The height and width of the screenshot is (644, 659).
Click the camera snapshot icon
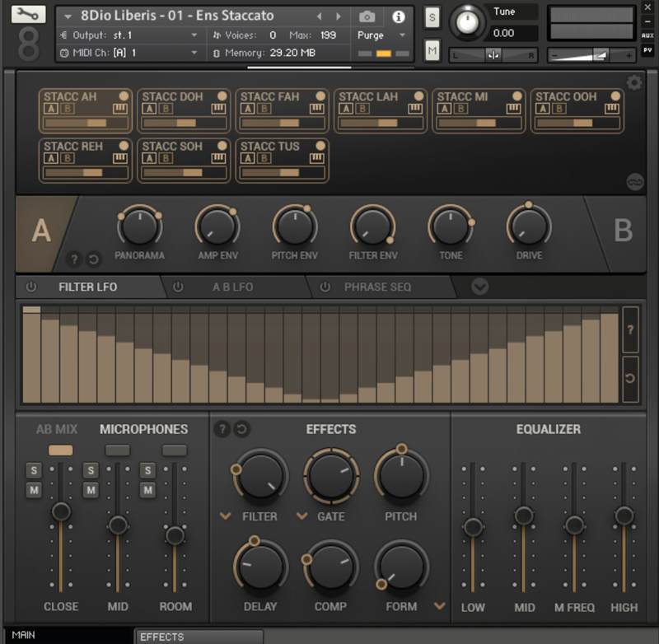(367, 16)
